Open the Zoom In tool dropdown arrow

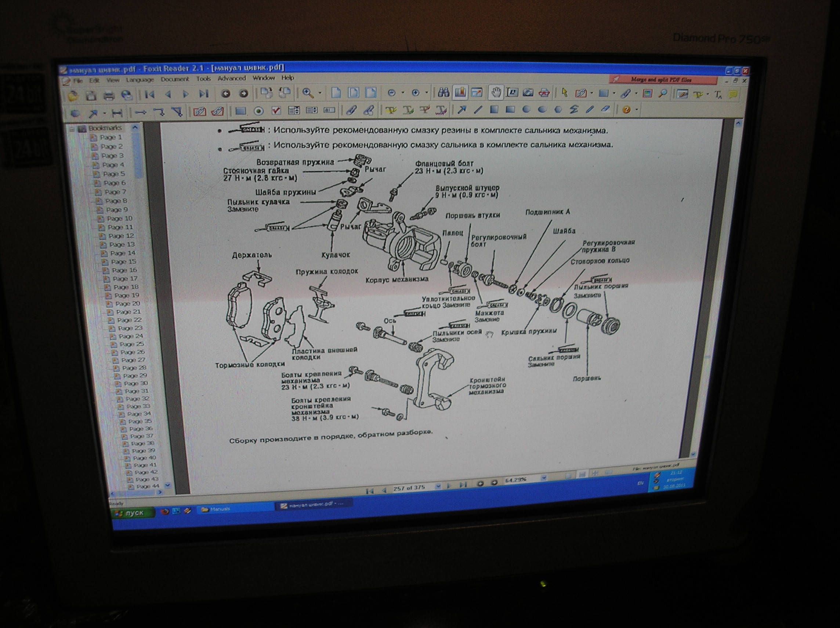[320, 93]
